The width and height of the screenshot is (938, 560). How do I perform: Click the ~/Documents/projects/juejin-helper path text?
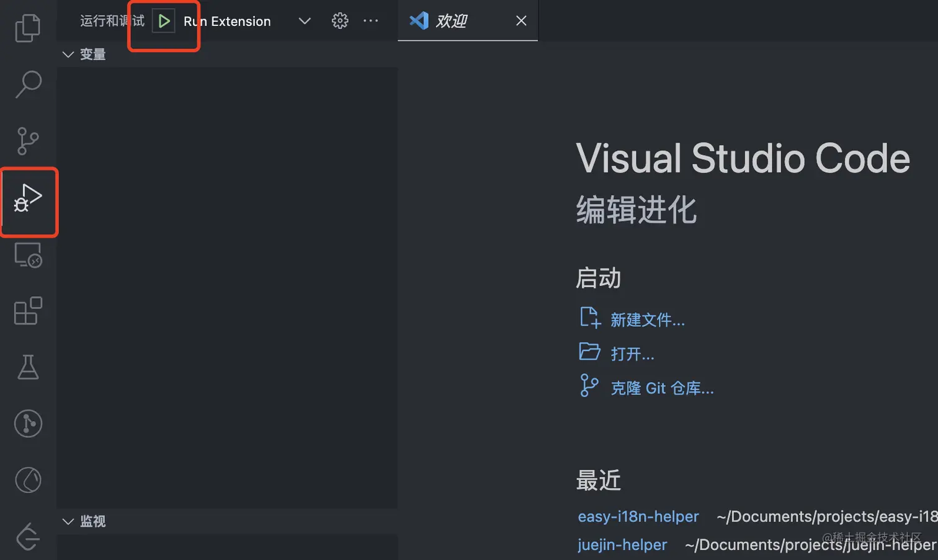(x=810, y=545)
